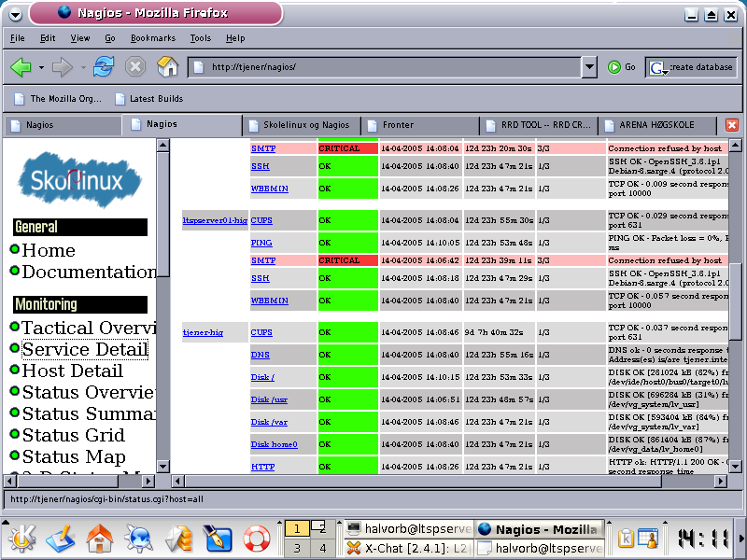Open the Go menu
Viewport: 747px width, 560px height.
[x=110, y=38]
